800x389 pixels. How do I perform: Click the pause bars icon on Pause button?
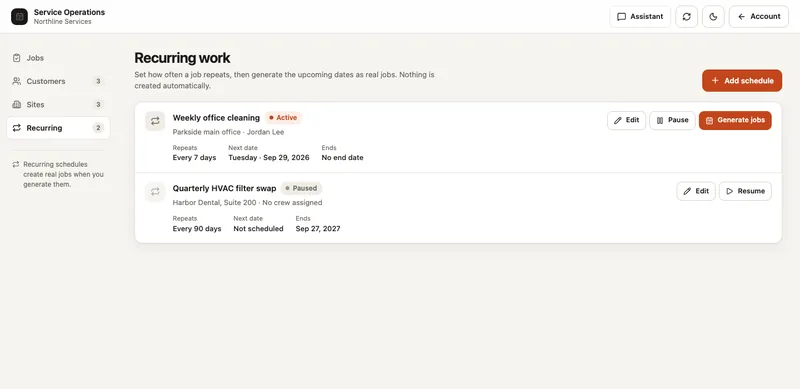tap(660, 120)
